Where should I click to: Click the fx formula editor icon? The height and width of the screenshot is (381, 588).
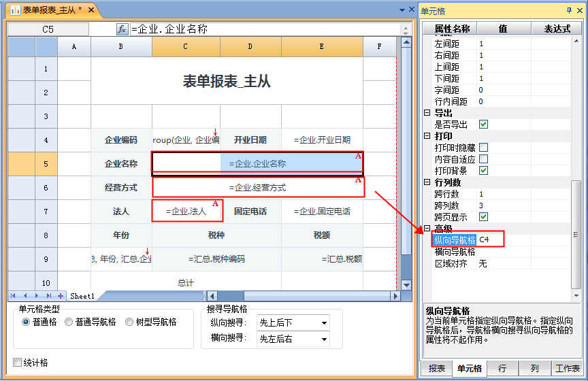(122, 29)
